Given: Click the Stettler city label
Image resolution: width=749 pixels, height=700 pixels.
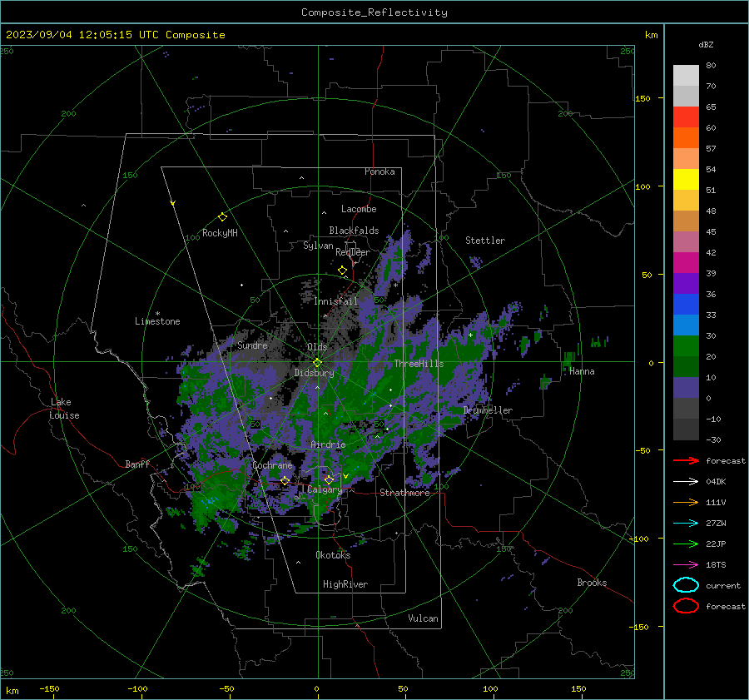Looking at the screenshot, I should pos(485,241).
